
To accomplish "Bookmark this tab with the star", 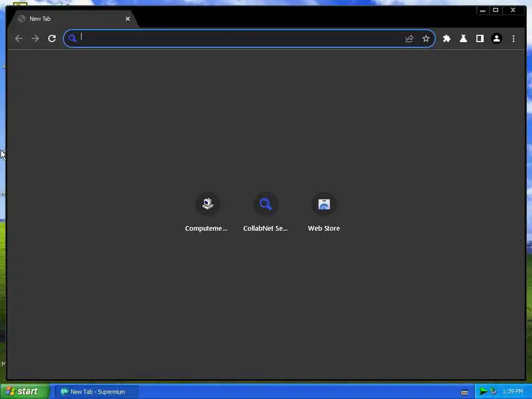I will click(426, 38).
